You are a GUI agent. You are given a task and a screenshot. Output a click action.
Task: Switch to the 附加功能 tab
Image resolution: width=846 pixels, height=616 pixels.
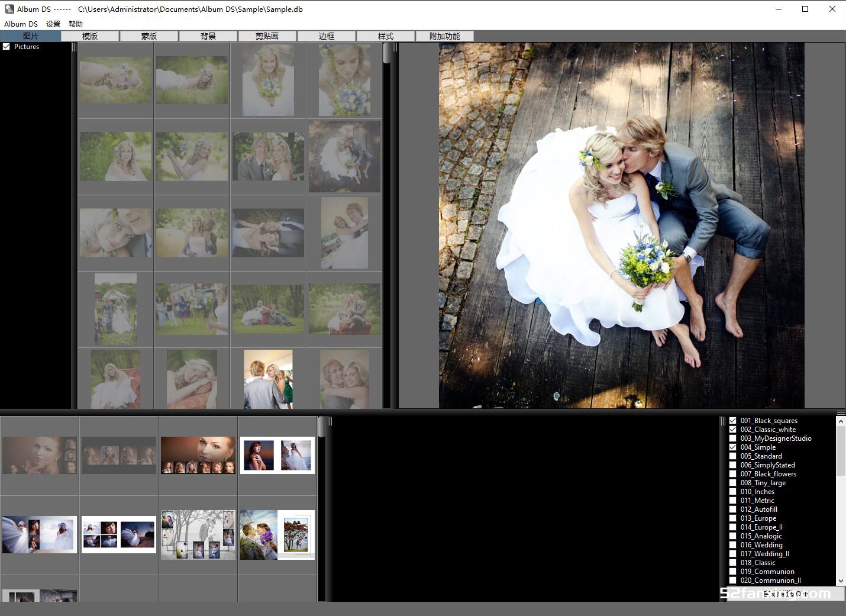click(445, 36)
